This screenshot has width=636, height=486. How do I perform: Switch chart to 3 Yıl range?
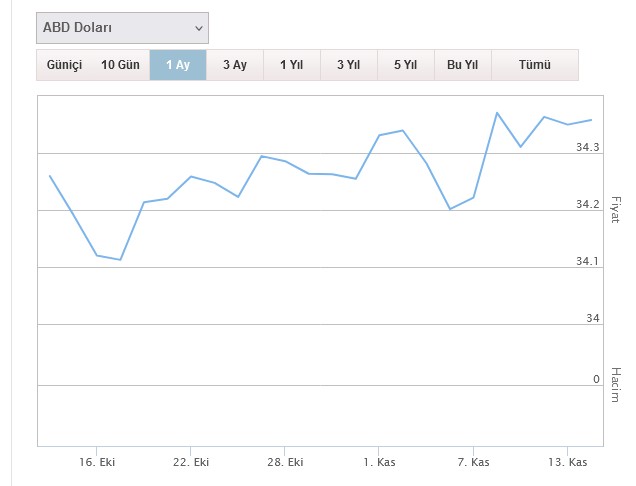tap(348, 65)
